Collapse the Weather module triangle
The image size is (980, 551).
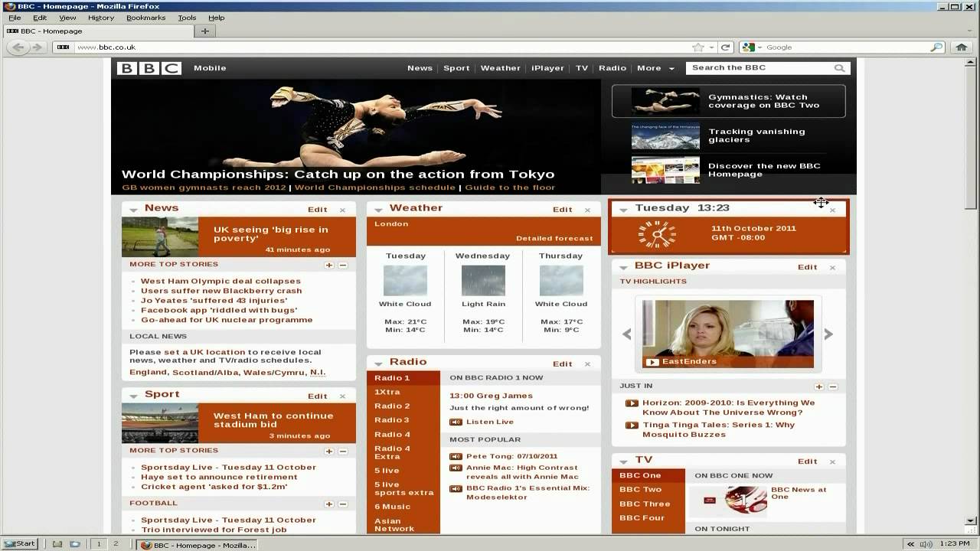[378, 210]
